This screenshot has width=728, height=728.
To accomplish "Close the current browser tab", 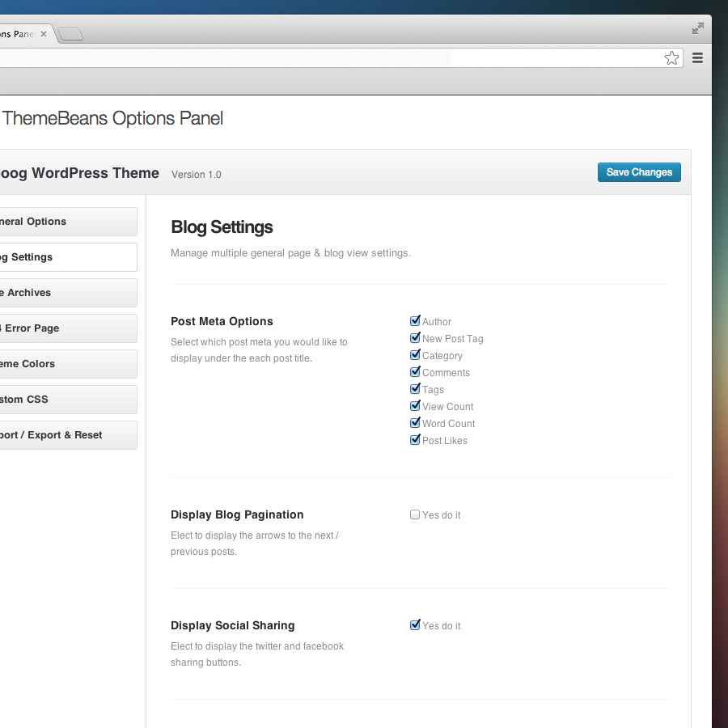I will tap(44, 34).
